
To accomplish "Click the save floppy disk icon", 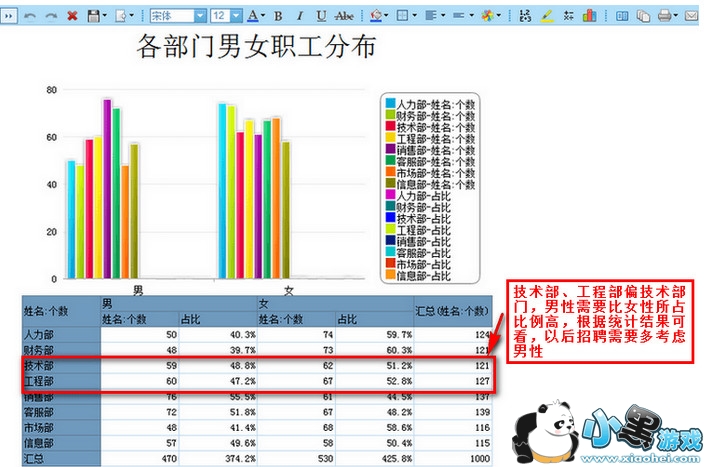I will click(x=93, y=16).
